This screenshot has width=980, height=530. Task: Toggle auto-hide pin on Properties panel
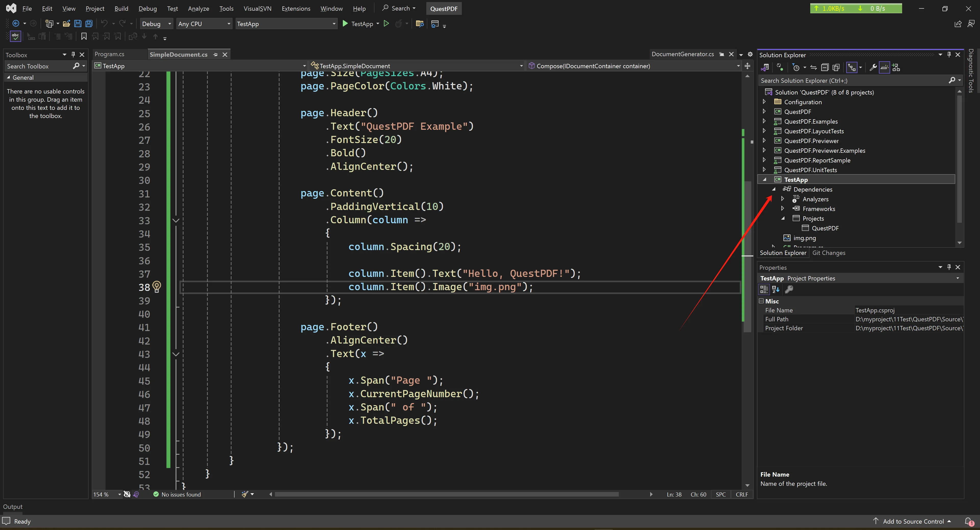point(949,267)
